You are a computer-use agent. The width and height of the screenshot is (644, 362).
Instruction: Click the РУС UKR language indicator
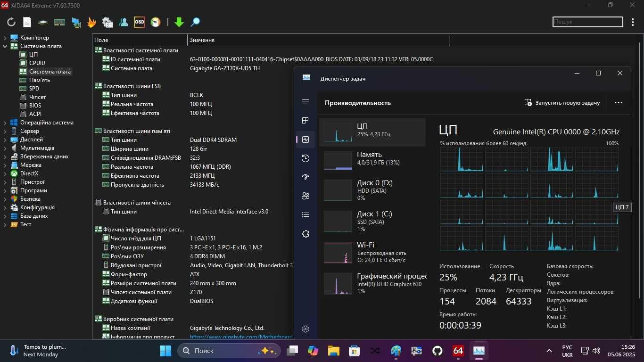[568, 351]
